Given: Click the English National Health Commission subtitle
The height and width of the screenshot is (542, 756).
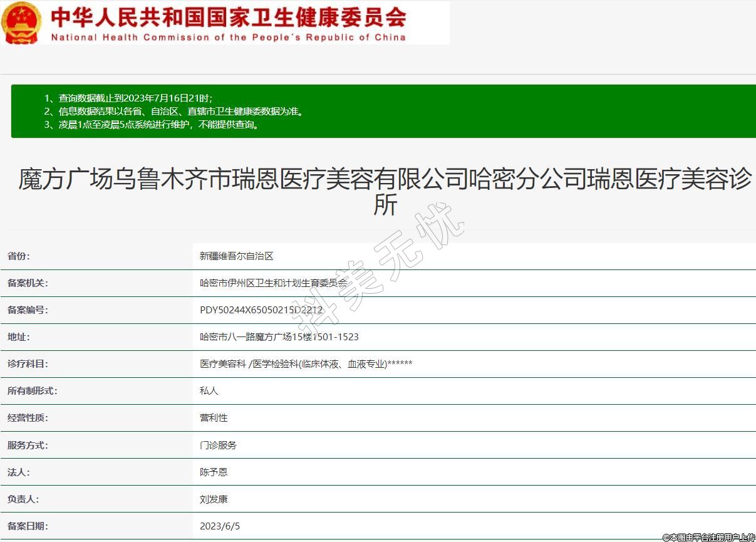Looking at the screenshot, I should [x=228, y=37].
